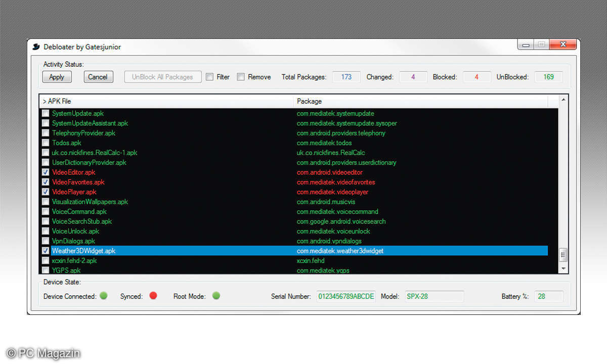This screenshot has width=607, height=364.
Task: Click package com.mediatek.voiceunlock
Action: pyautogui.click(x=333, y=231)
